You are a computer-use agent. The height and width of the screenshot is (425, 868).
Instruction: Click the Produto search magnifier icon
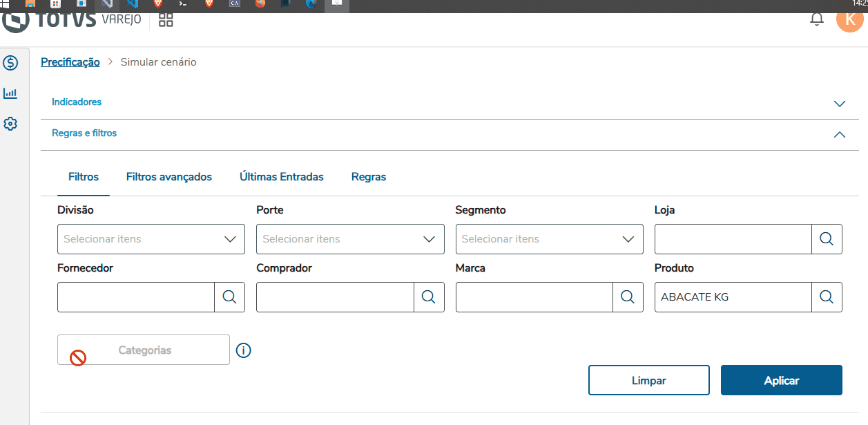tap(827, 297)
